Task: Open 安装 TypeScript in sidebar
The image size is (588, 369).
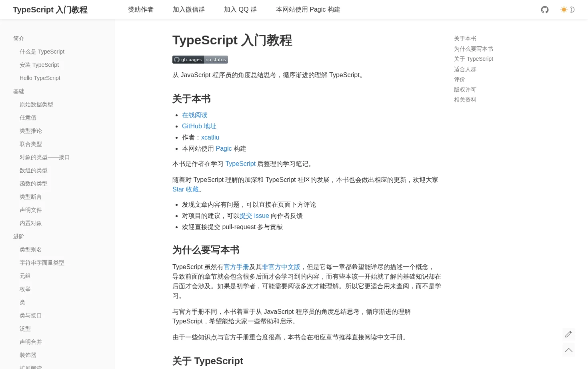Action: 39,65
